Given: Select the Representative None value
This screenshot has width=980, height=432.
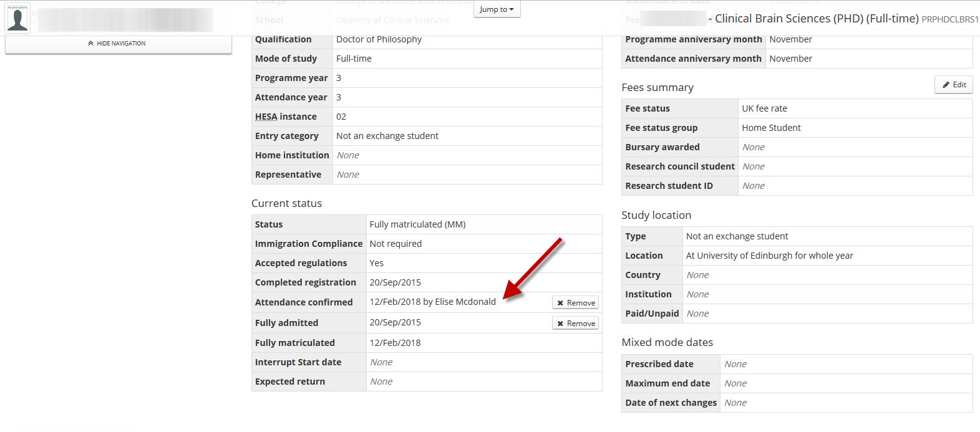Looking at the screenshot, I should click(347, 175).
